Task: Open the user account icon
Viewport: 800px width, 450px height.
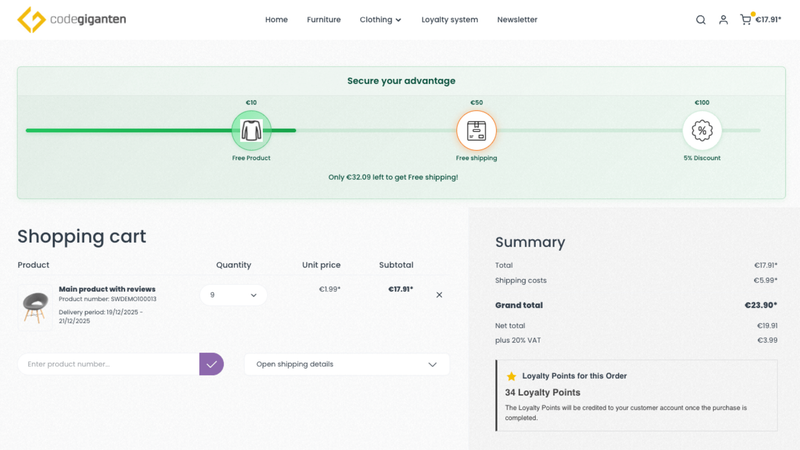Action: pyautogui.click(x=723, y=20)
